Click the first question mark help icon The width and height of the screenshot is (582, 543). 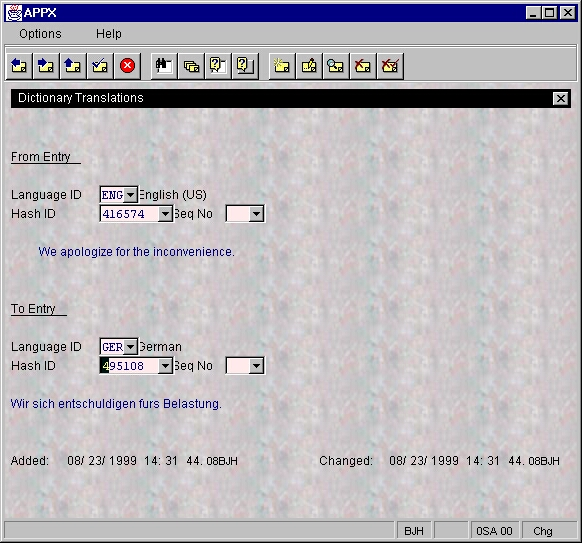click(218, 66)
